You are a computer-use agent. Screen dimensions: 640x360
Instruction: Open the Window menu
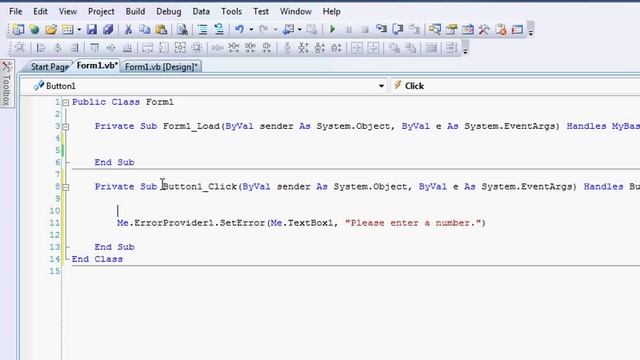coord(296,11)
